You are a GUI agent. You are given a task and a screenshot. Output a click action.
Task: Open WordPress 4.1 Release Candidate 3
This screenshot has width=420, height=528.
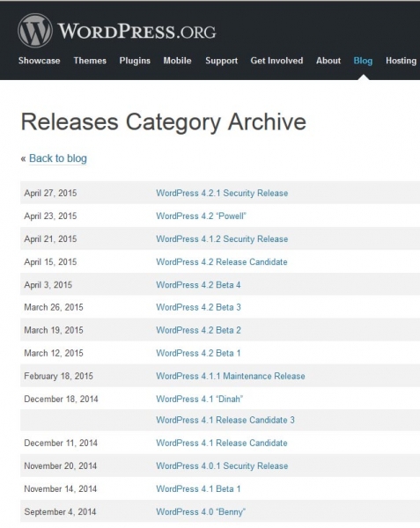[225, 420]
